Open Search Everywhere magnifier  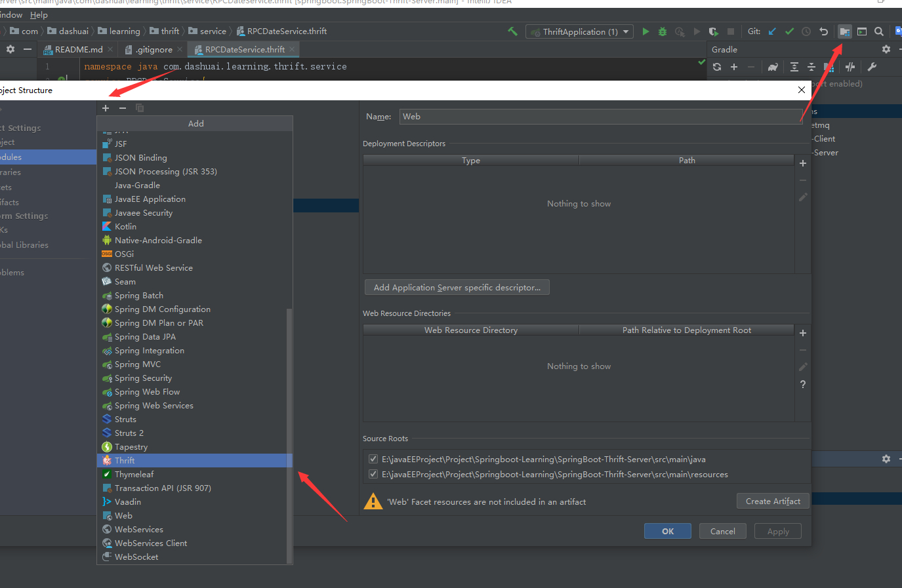[879, 31]
